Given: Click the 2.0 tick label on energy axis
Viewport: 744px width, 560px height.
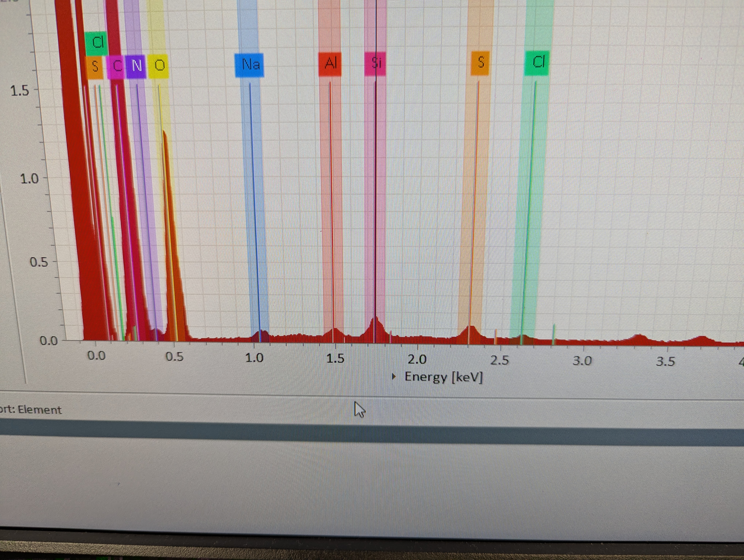Looking at the screenshot, I should [x=417, y=359].
